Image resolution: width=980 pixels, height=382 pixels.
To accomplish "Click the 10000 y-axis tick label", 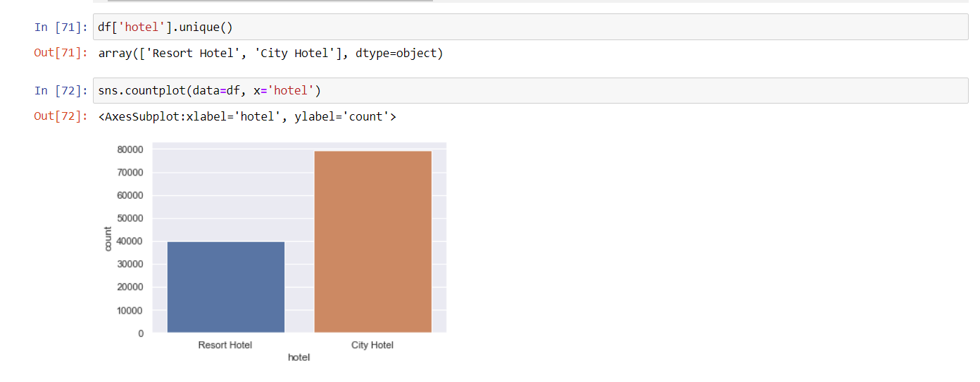I will 131,310.
